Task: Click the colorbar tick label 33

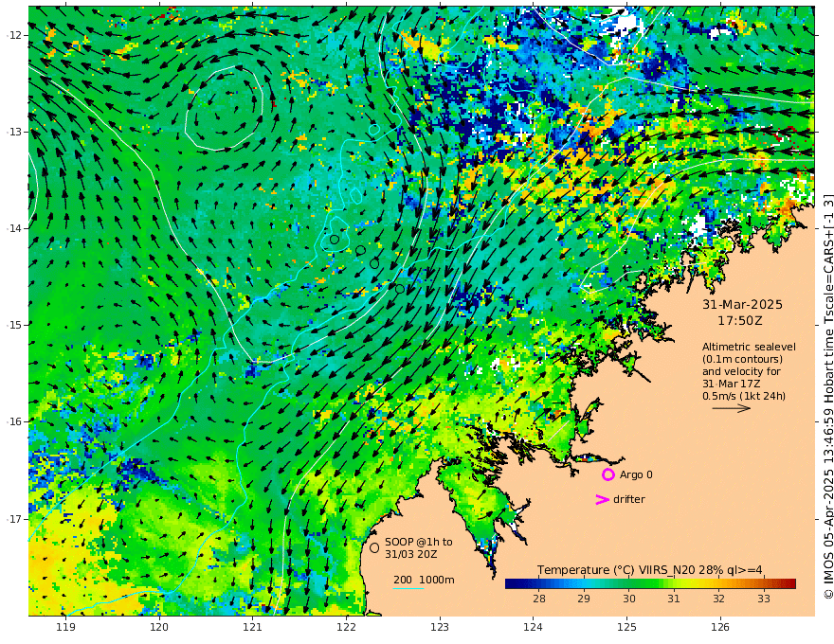Action: coord(763,599)
